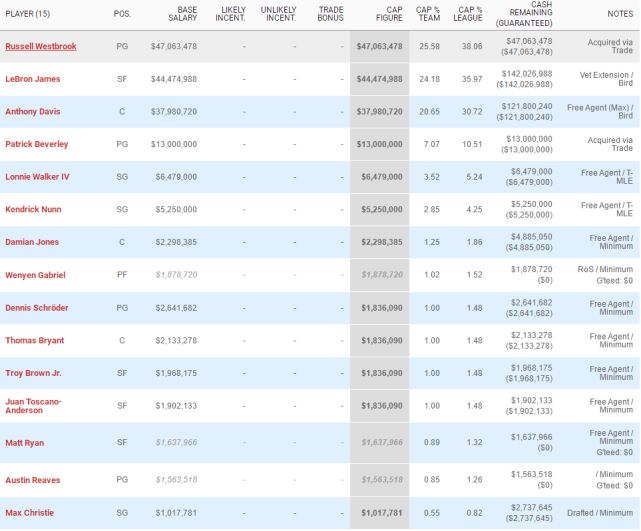The height and width of the screenshot is (531, 641).
Task: Select Westbrook's cap % team 25.58
Action: (x=429, y=46)
